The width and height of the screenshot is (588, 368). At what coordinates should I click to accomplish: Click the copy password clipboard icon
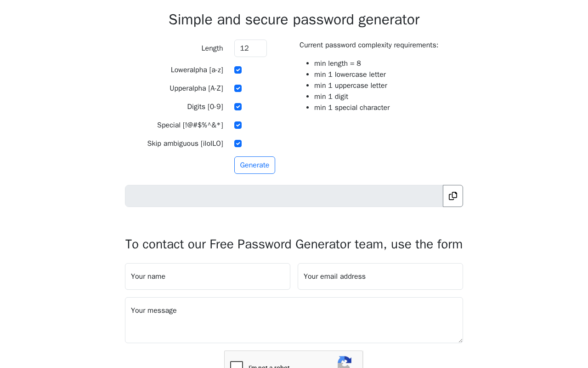[453, 196]
